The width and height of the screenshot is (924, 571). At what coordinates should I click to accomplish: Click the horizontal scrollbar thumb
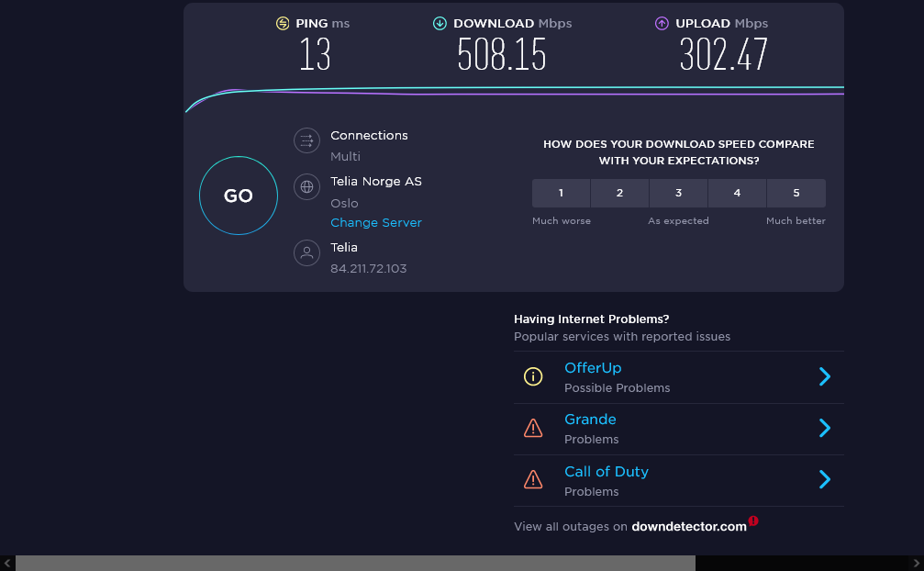[355, 563]
